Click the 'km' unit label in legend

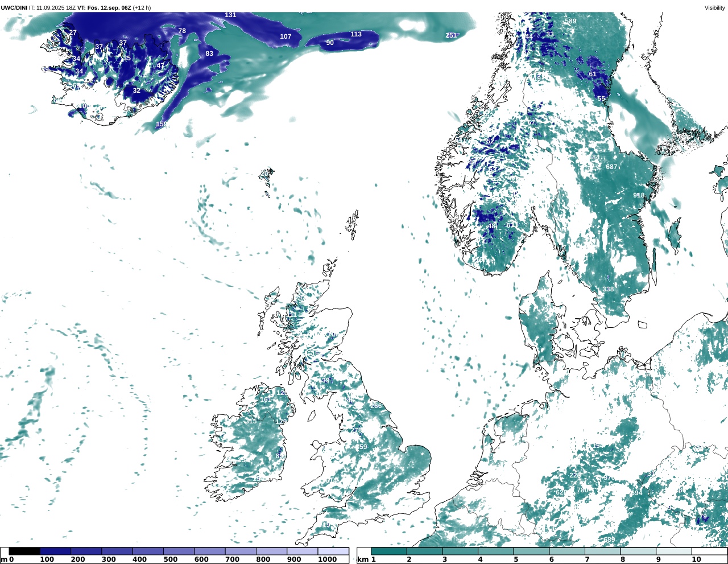point(362,559)
